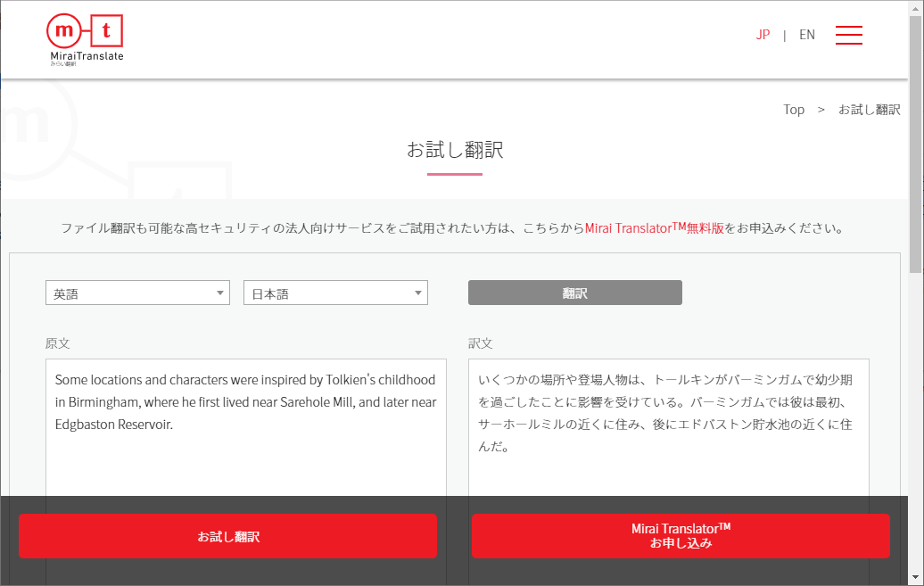Click the MiraiTranslate logo icon
Screen dimensions: 924x586
pyautogui.click(x=85, y=37)
